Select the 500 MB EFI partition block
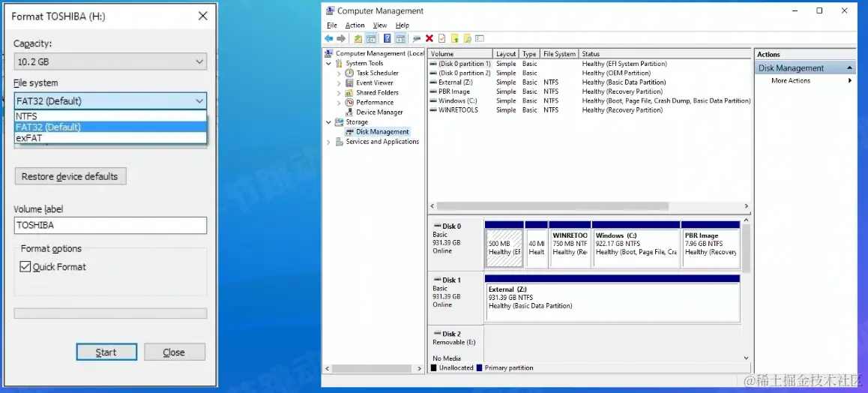868x393 pixels. point(504,244)
